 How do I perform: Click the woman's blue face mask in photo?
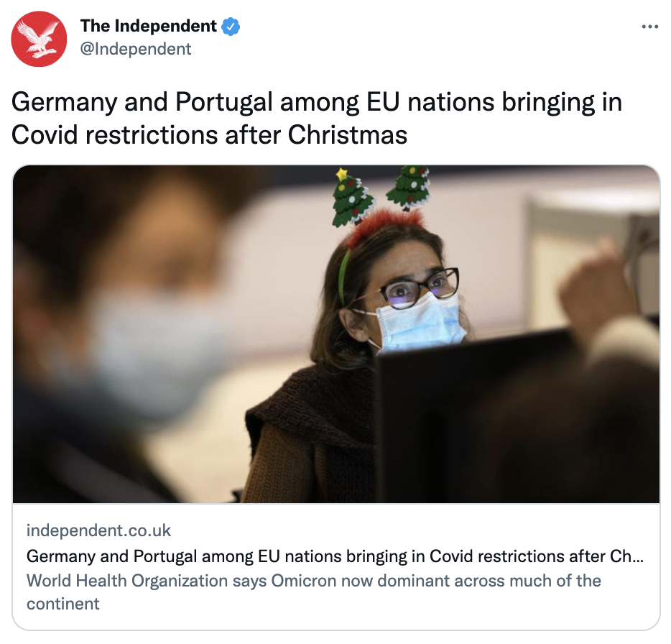[x=421, y=322]
